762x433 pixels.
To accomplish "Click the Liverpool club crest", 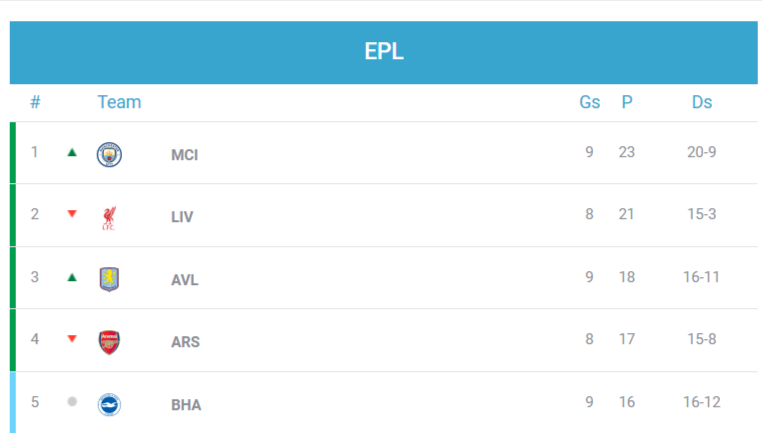I will point(109,217).
